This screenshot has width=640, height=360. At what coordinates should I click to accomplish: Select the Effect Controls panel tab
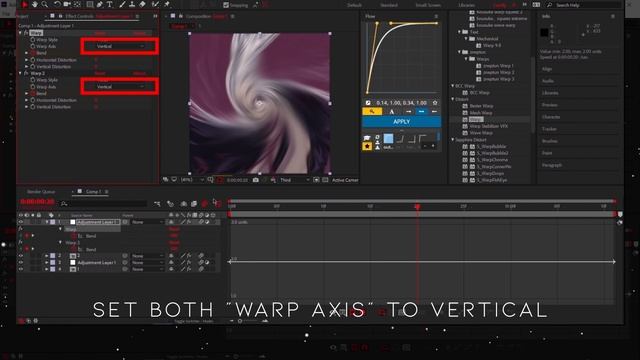pyautogui.click(x=98, y=16)
